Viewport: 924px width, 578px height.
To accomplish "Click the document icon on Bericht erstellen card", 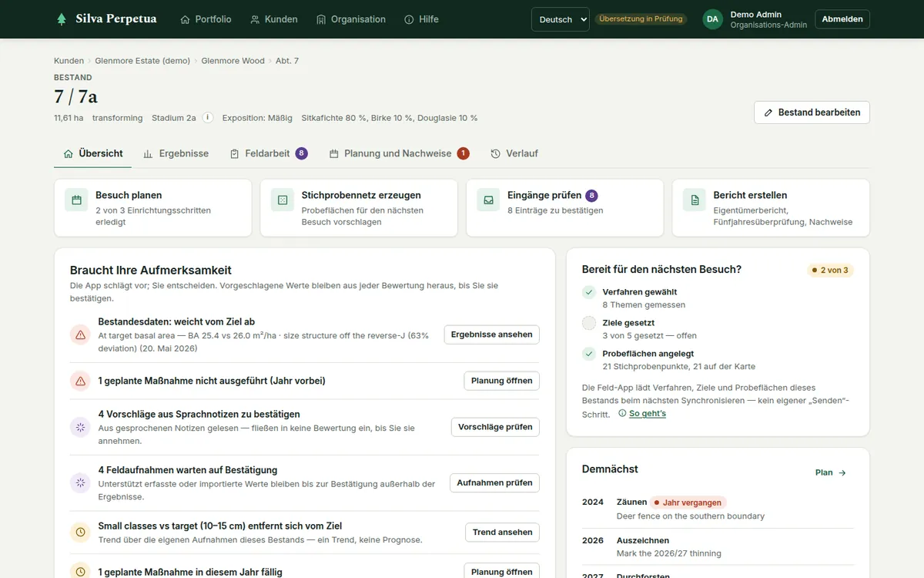I will tap(695, 200).
